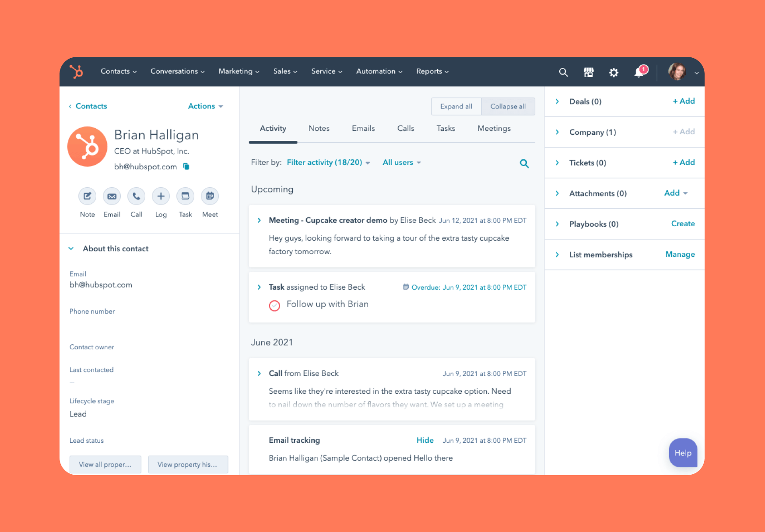This screenshot has width=765, height=532.
Task: Mark 'Follow up with Brian' task complete
Action: [x=274, y=305]
